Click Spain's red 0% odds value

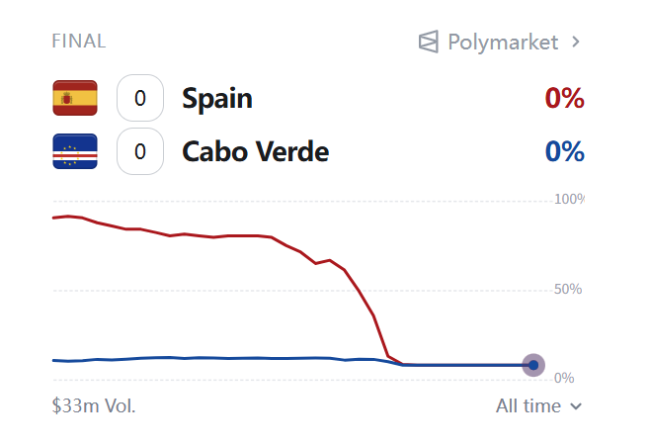point(565,98)
